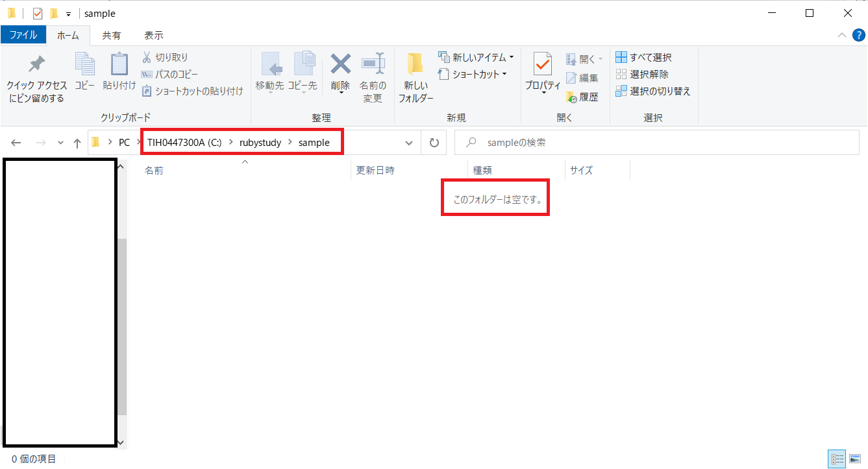Image resolution: width=868 pixels, height=469 pixels.
Task: Open the address bar history dropdown arrow
Action: point(409,143)
